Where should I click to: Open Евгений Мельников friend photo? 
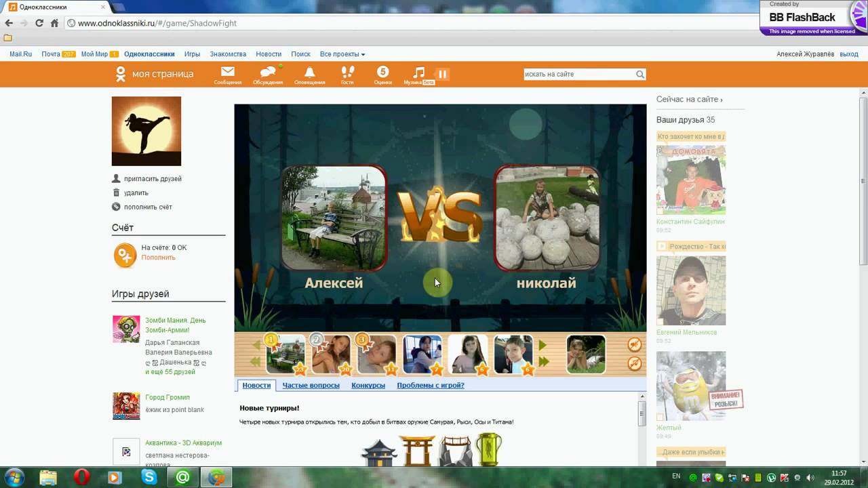[691, 290]
